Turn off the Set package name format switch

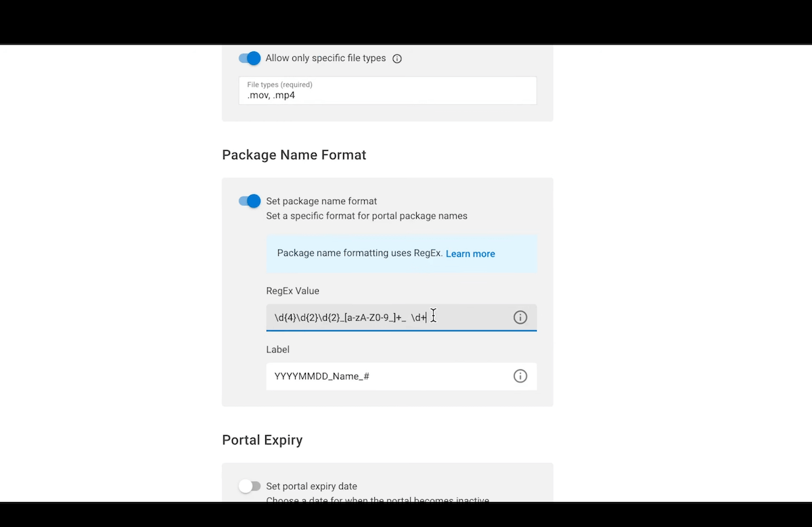[250, 201]
